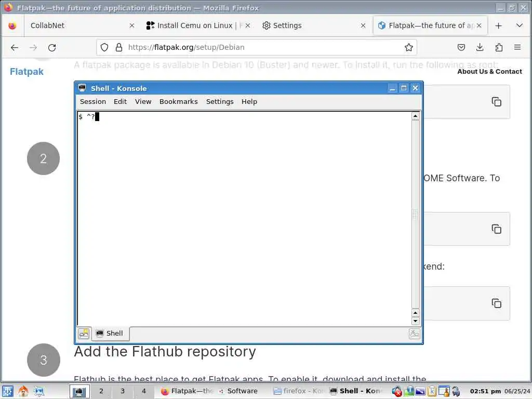Activate Shell - Konsole taskbar entry
Screen dimensions: 532x399
click(355, 391)
